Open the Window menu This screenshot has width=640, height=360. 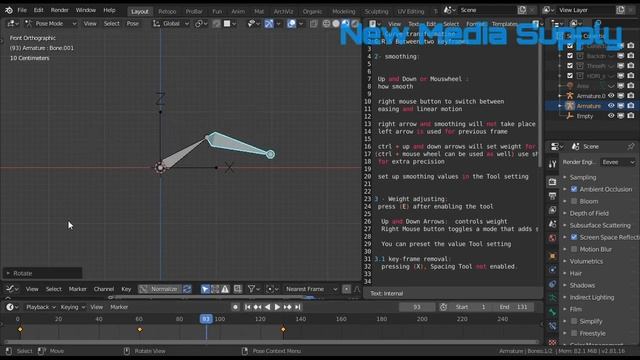pyautogui.click(x=86, y=10)
